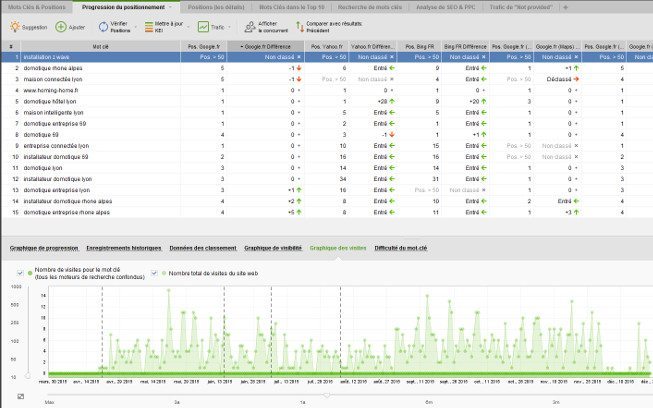Click the Bing FR Différence column header

pos(465,47)
